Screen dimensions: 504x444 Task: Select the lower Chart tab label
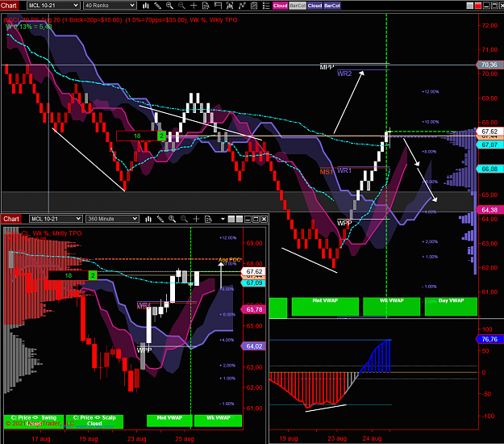coord(11,219)
